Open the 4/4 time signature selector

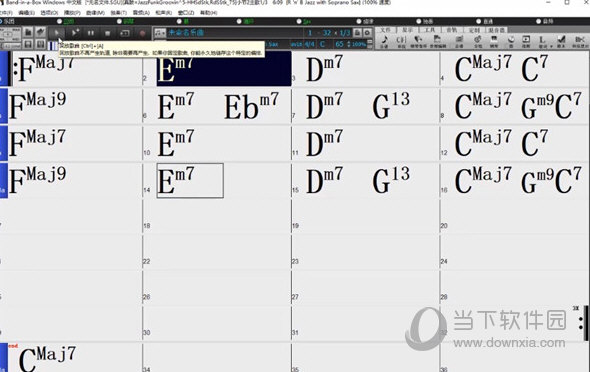pos(310,44)
